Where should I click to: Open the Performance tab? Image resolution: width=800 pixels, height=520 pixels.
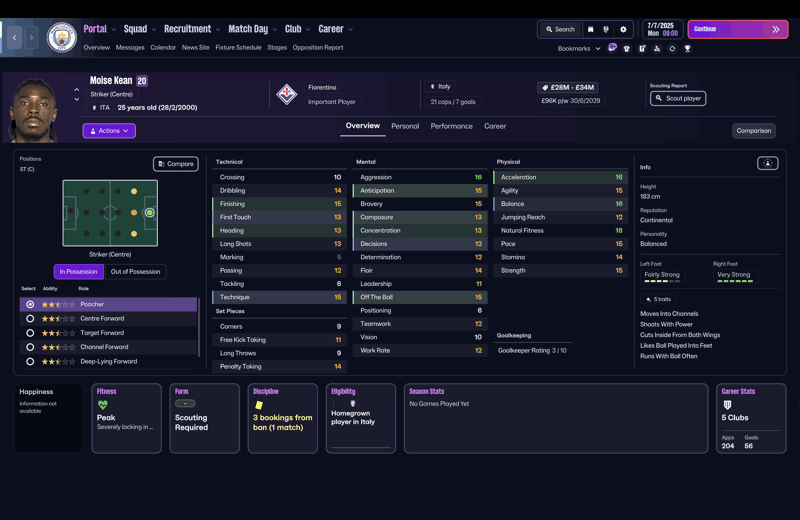pyautogui.click(x=452, y=126)
